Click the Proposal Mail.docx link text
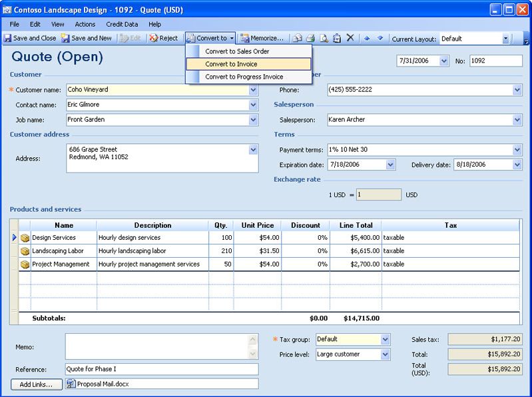Viewport: 532px width, 397px height. [103, 384]
